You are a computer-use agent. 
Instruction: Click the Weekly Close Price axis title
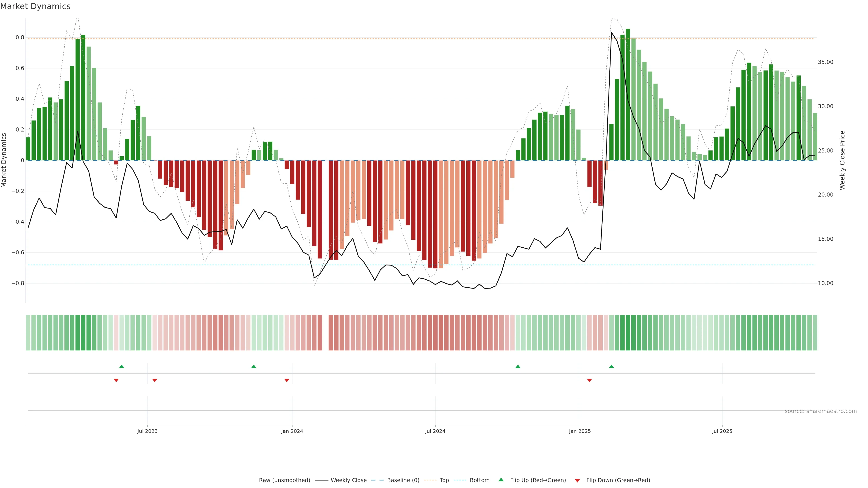842,160
